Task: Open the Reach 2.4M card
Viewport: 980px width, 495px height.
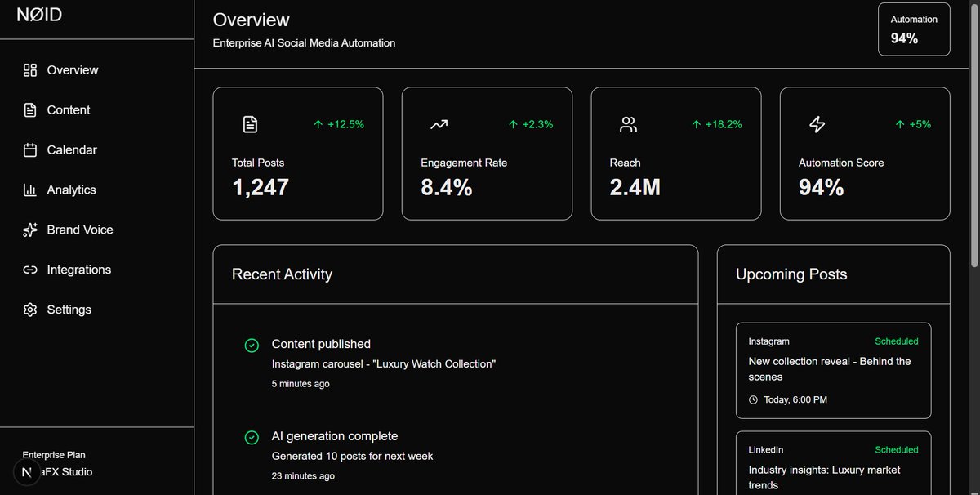Action: pyautogui.click(x=676, y=154)
